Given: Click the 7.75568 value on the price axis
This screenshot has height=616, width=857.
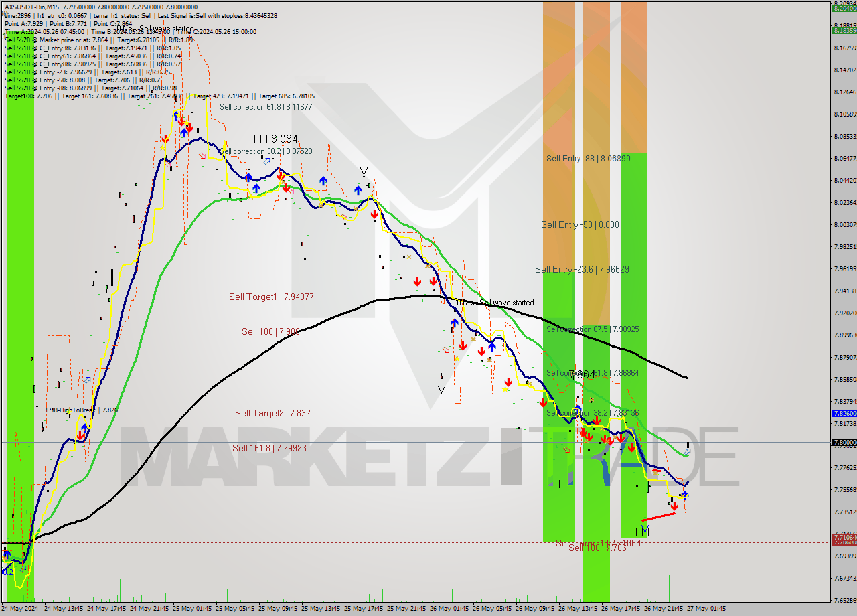Looking at the screenshot, I should click(845, 489).
